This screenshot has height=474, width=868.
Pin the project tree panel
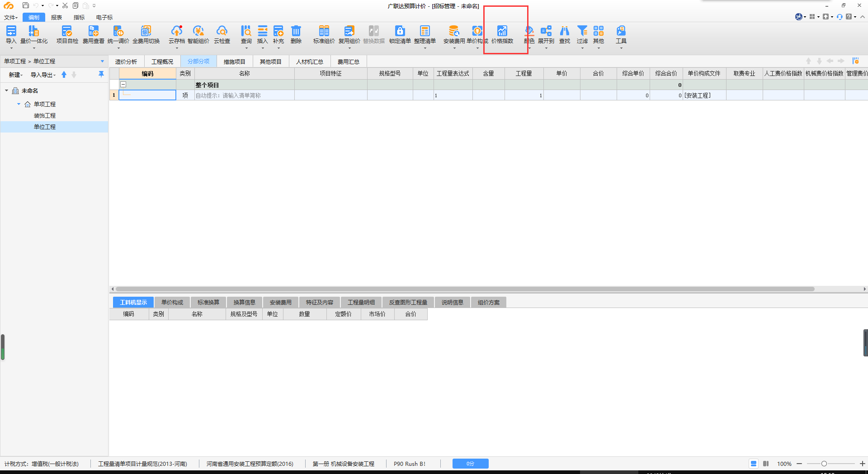[101, 74]
